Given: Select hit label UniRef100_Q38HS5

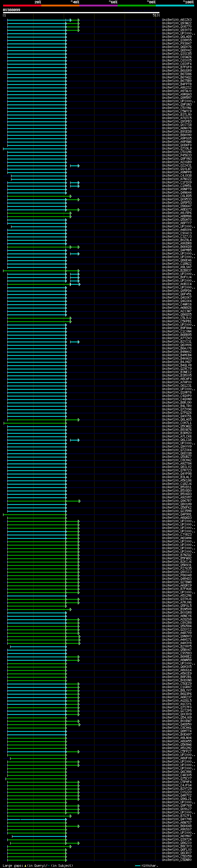Looking at the screenshot, I should click(176, 40).
